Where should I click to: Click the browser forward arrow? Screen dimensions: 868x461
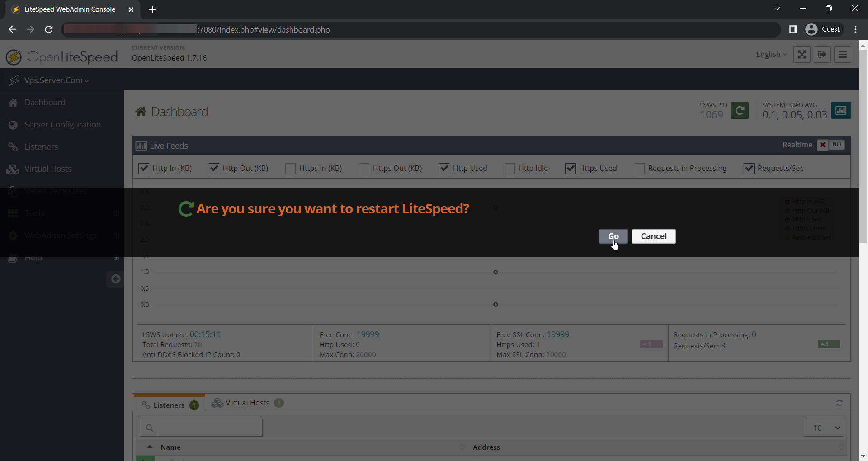click(x=30, y=29)
